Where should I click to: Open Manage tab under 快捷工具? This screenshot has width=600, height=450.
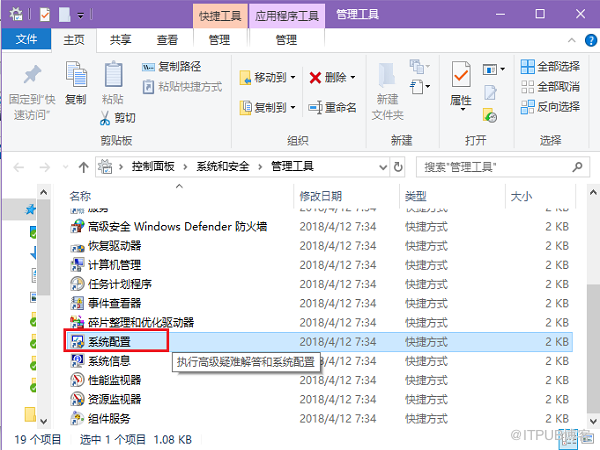click(x=219, y=40)
